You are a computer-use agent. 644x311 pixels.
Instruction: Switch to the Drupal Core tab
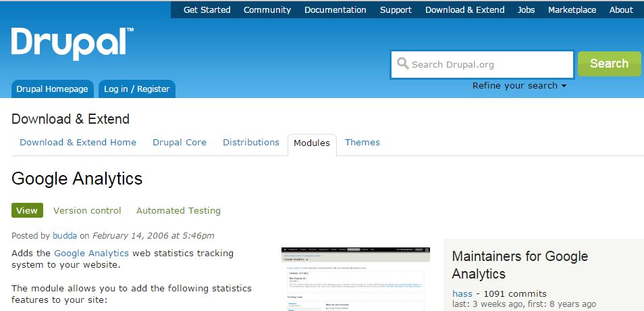coord(180,143)
